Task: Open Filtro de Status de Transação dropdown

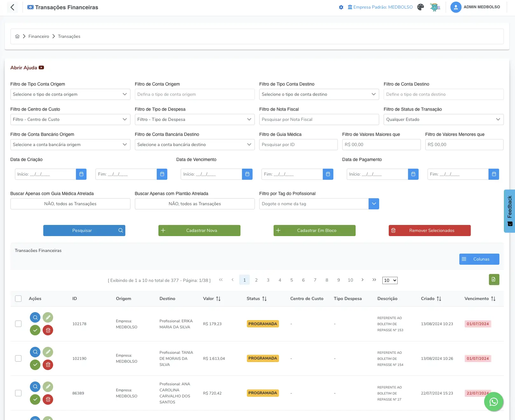Action: point(443,119)
